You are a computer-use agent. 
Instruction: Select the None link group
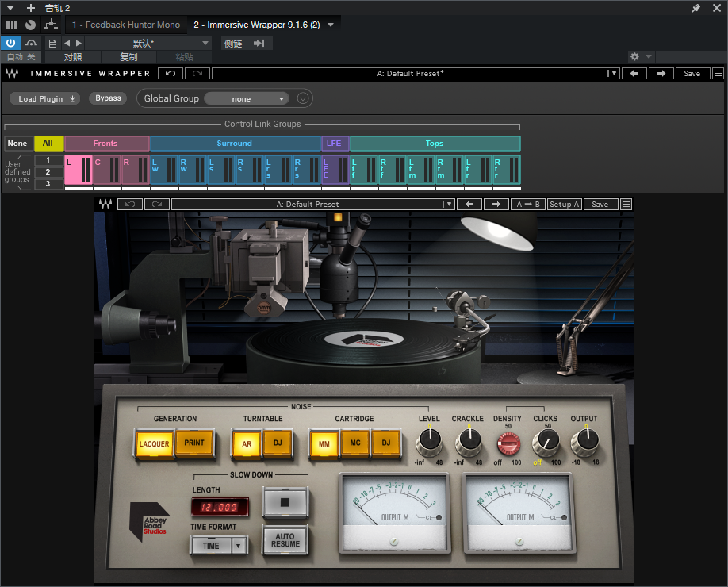coord(17,144)
